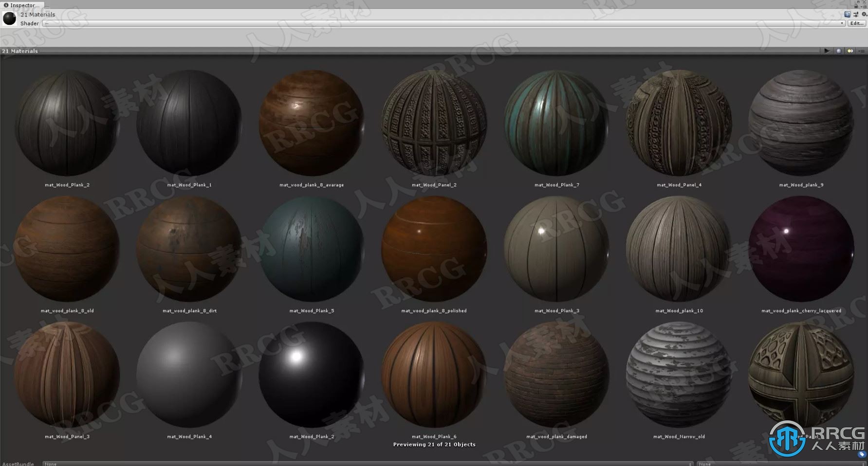Viewport: 868px width, 466px height.
Task: Open the AssetBundle variant dropdown
Action: [x=781, y=464]
